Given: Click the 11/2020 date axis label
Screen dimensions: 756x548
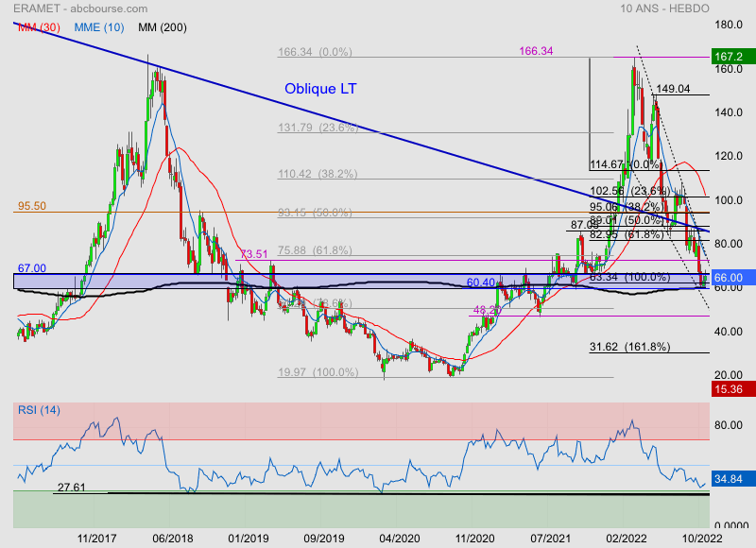Looking at the screenshot, I should tap(475, 539).
